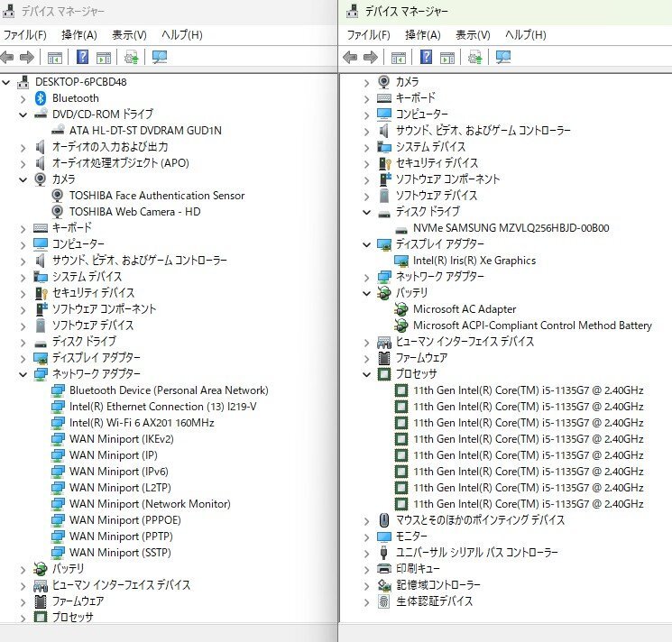Screen dimensions: 672x642
Task: Collapse カメラ category in left window
Action: click(23, 179)
